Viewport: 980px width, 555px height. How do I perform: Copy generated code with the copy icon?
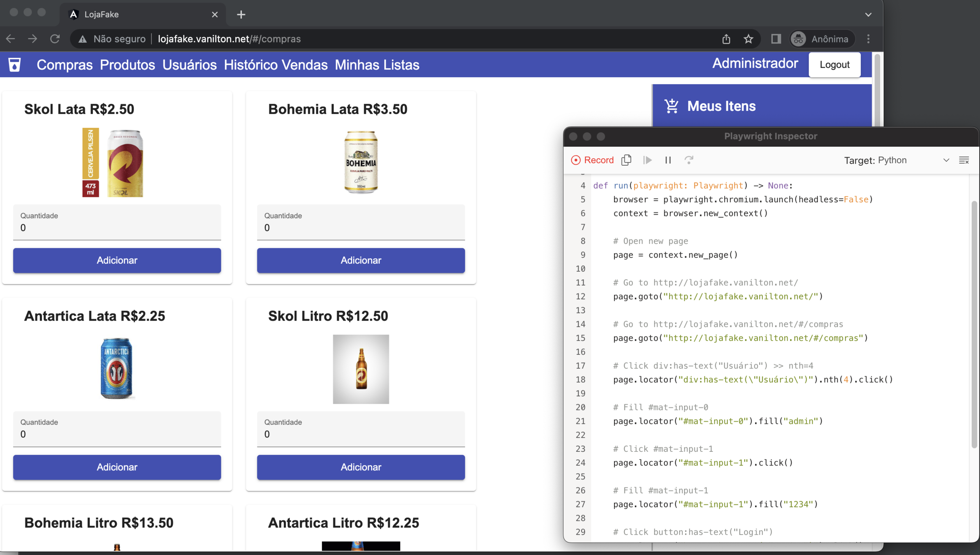(x=626, y=160)
